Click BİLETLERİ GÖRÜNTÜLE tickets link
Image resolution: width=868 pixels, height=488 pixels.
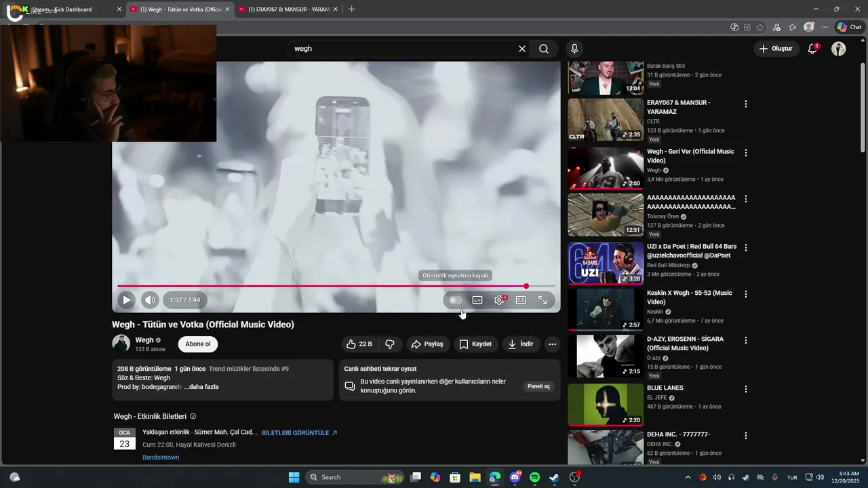coord(299,433)
